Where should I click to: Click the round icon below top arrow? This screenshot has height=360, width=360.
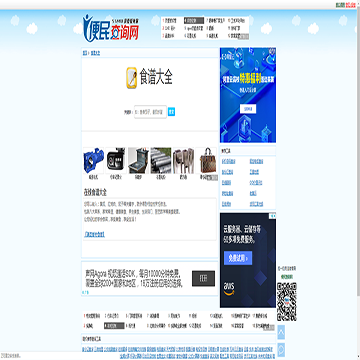click(x=281, y=350)
